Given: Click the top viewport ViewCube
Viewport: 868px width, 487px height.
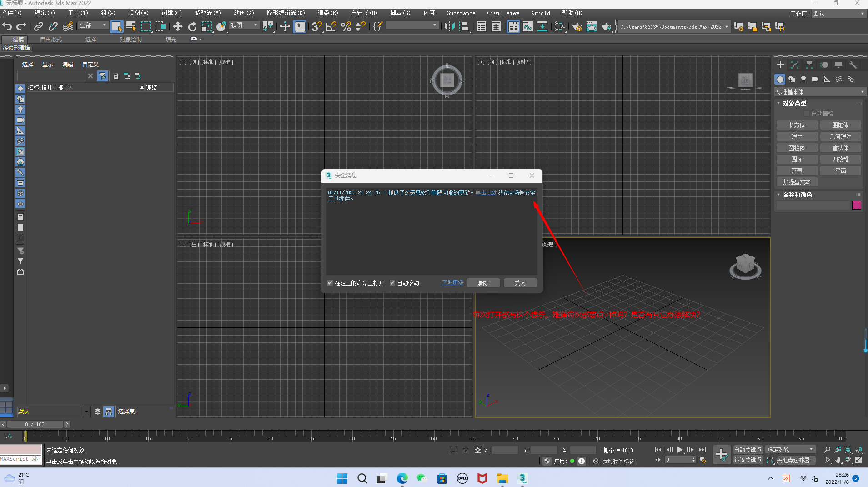Looking at the screenshot, I should pos(447,80).
